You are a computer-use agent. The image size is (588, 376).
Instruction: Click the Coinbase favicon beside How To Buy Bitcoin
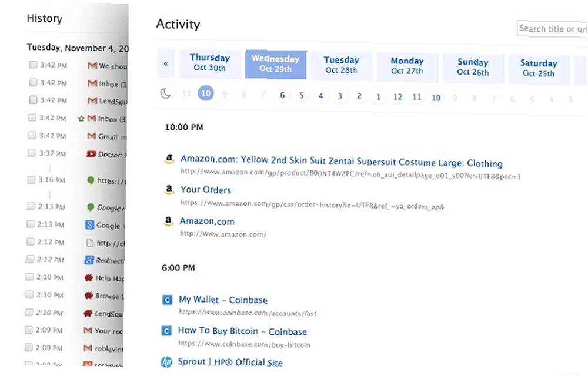point(166,331)
